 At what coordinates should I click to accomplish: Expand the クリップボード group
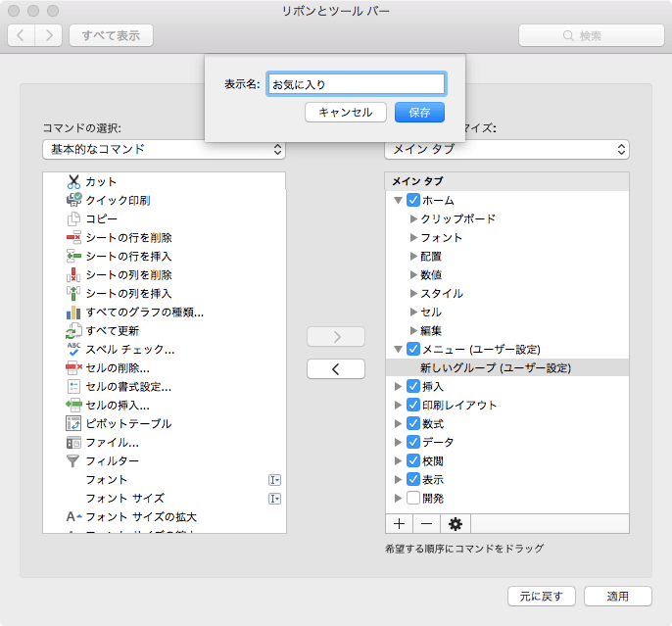coord(413,218)
